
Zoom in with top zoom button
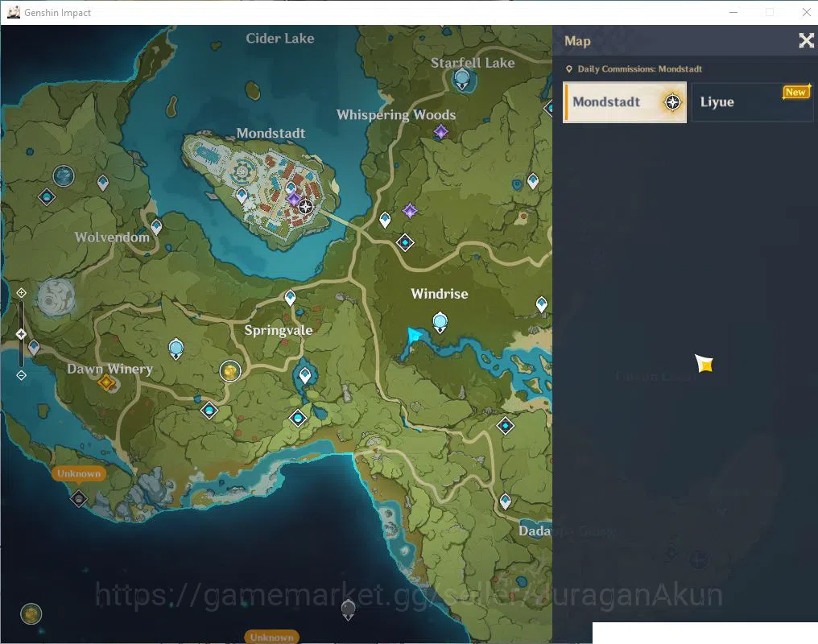click(21, 293)
